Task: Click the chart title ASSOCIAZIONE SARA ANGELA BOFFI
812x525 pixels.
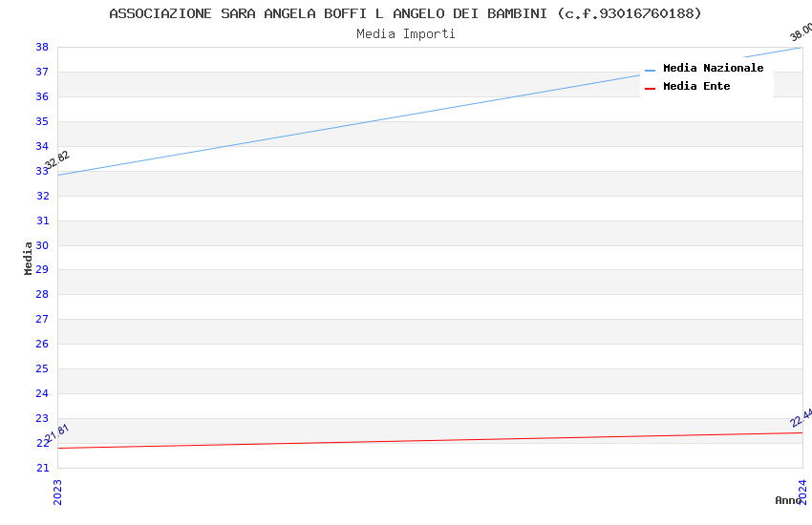Action: coord(405,14)
